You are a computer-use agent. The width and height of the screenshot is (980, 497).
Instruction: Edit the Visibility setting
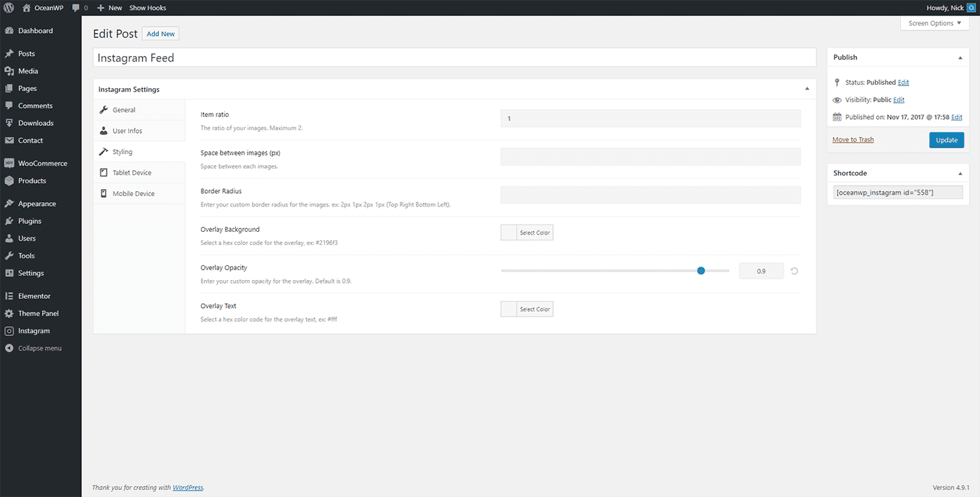click(899, 100)
